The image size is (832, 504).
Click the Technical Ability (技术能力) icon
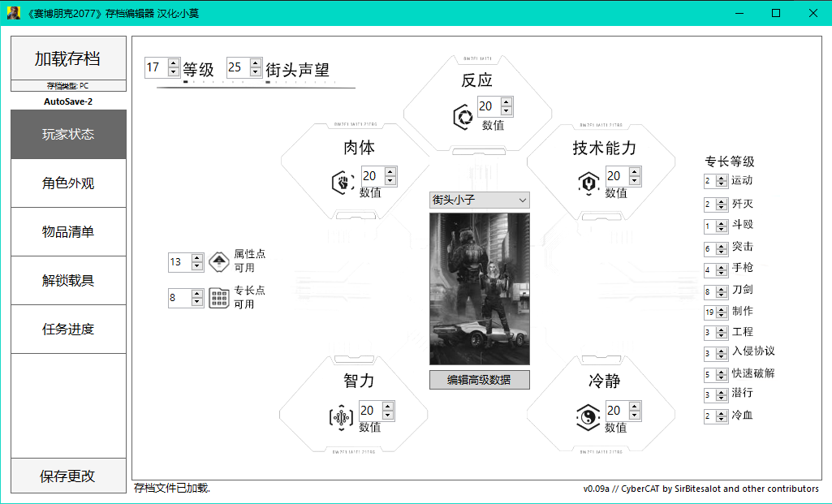588,183
